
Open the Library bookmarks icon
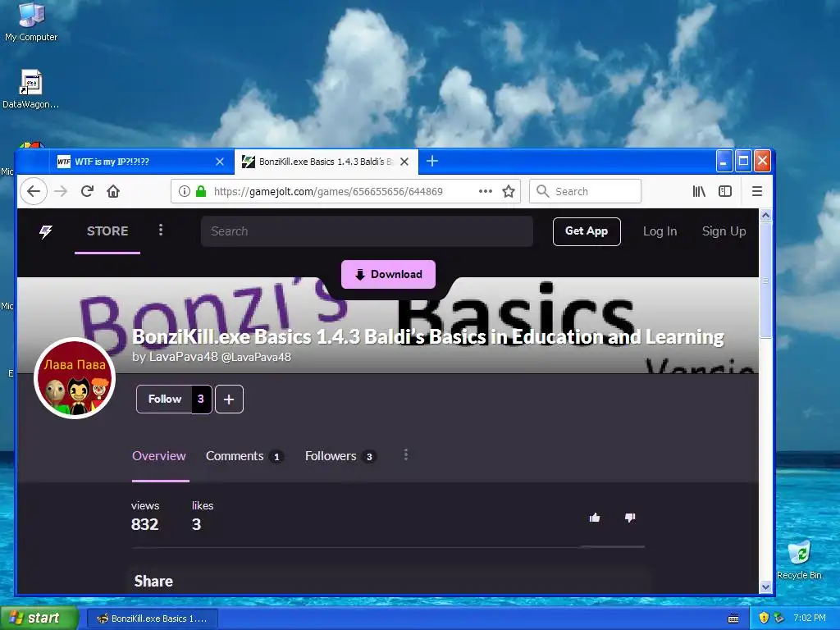click(x=699, y=191)
